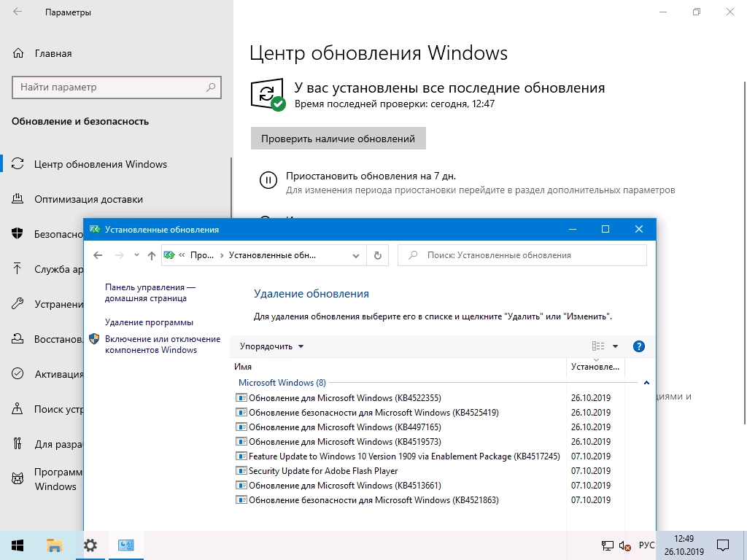This screenshot has height=560, width=747.
Task: Click the Settings gear on taskbar
Action: (x=90, y=545)
